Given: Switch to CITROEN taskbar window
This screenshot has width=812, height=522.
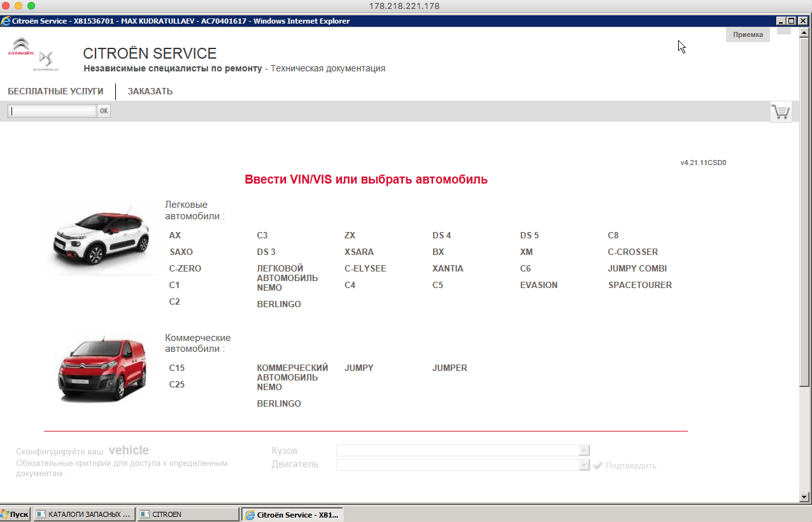Looking at the screenshot, I should 188,514.
